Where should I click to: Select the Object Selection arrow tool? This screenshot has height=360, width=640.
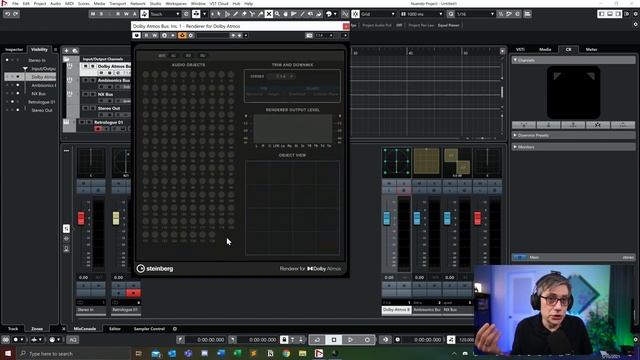219,14
